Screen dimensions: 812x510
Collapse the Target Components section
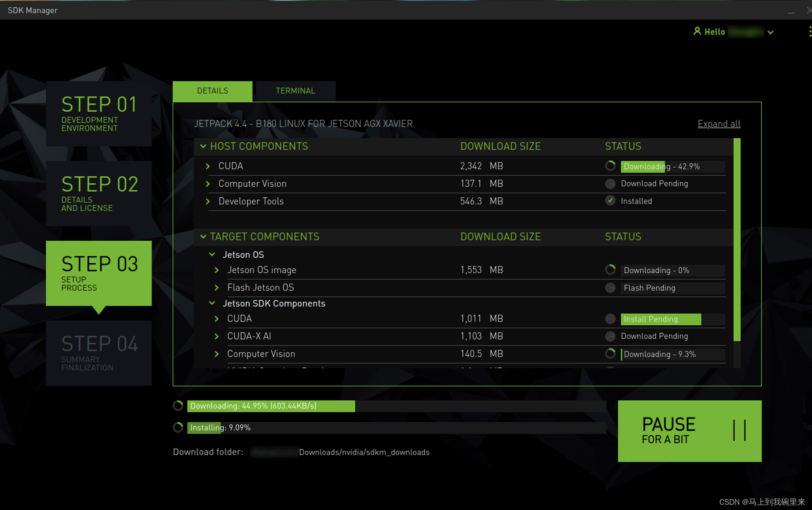pos(203,236)
